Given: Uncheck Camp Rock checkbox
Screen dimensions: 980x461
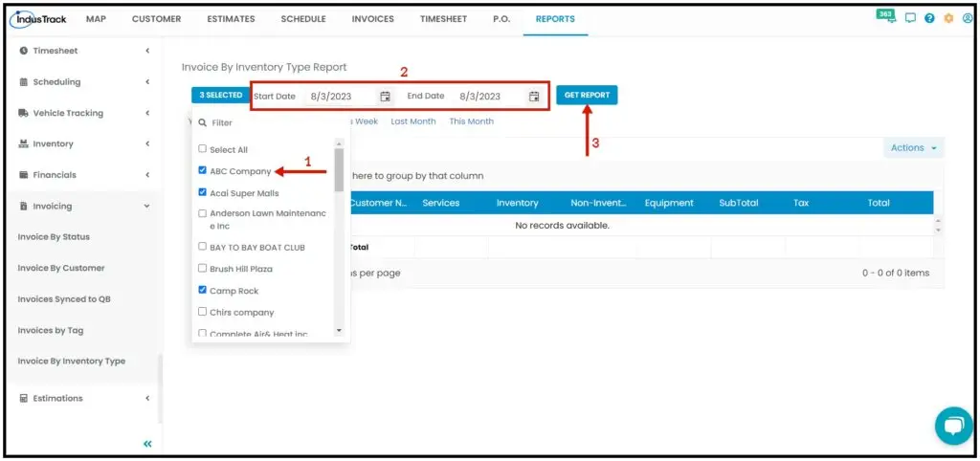Looking at the screenshot, I should pyautogui.click(x=202, y=291).
